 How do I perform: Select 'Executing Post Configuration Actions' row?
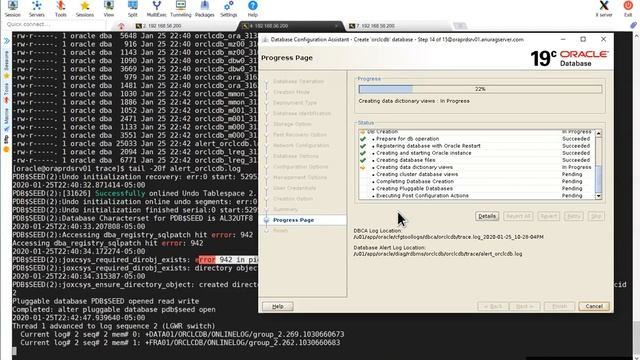(476, 196)
